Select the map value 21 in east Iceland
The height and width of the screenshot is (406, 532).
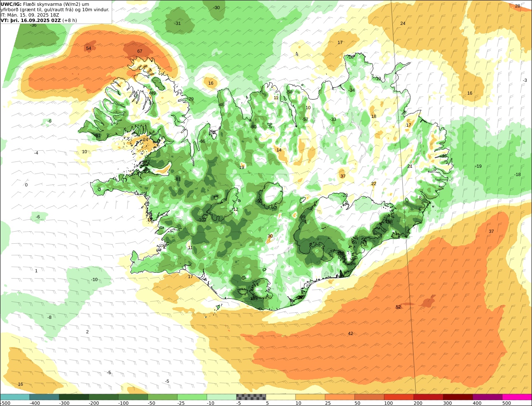pos(410,166)
